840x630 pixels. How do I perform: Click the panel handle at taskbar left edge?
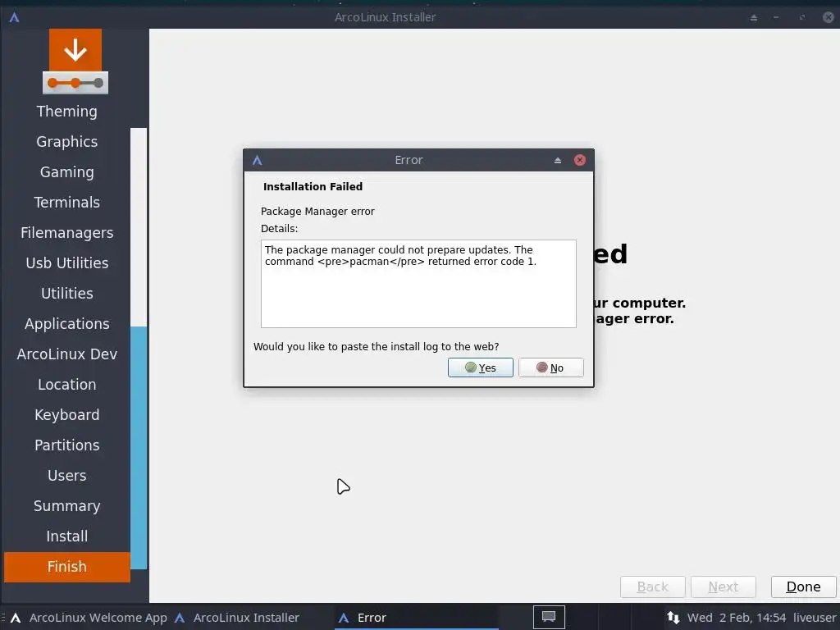tap(2, 618)
